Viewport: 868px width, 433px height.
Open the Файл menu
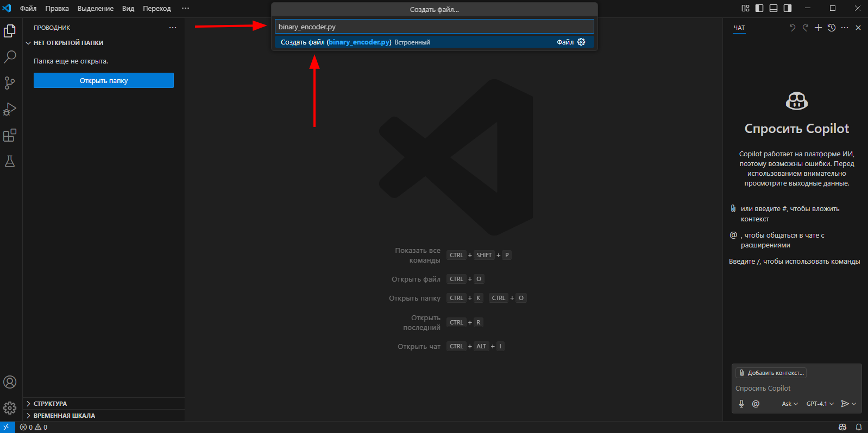click(x=28, y=9)
